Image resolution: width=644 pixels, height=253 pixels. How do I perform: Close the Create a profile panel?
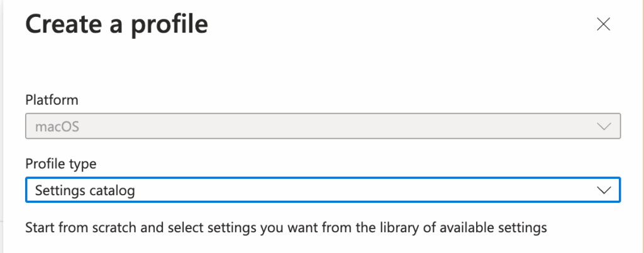click(x=603, y=24)
